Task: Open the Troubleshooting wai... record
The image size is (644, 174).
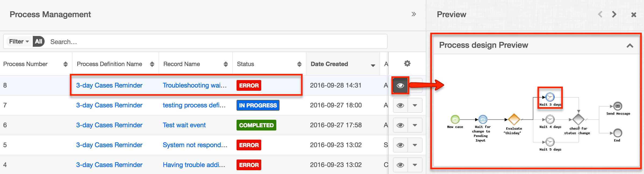Action: tap(195, 85)
